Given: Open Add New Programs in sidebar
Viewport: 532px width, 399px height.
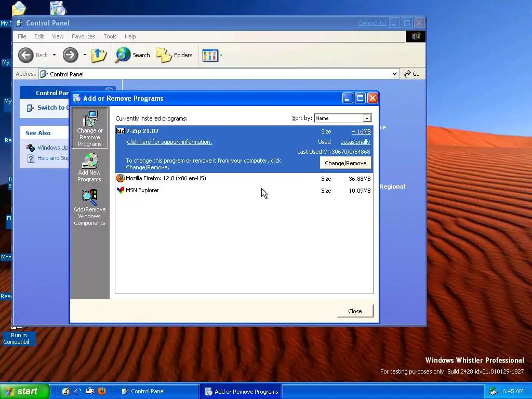Looking at the screenshot, I should click(89, 168).
